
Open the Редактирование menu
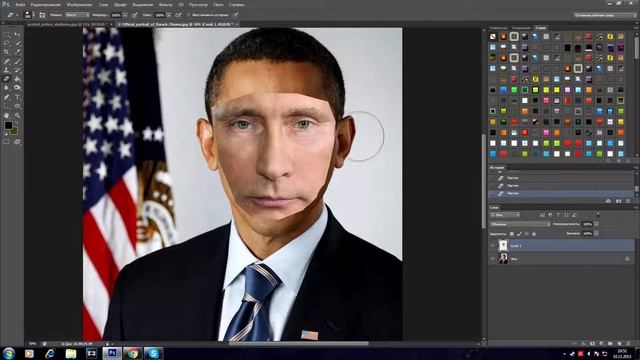click(x=46, y=4)
